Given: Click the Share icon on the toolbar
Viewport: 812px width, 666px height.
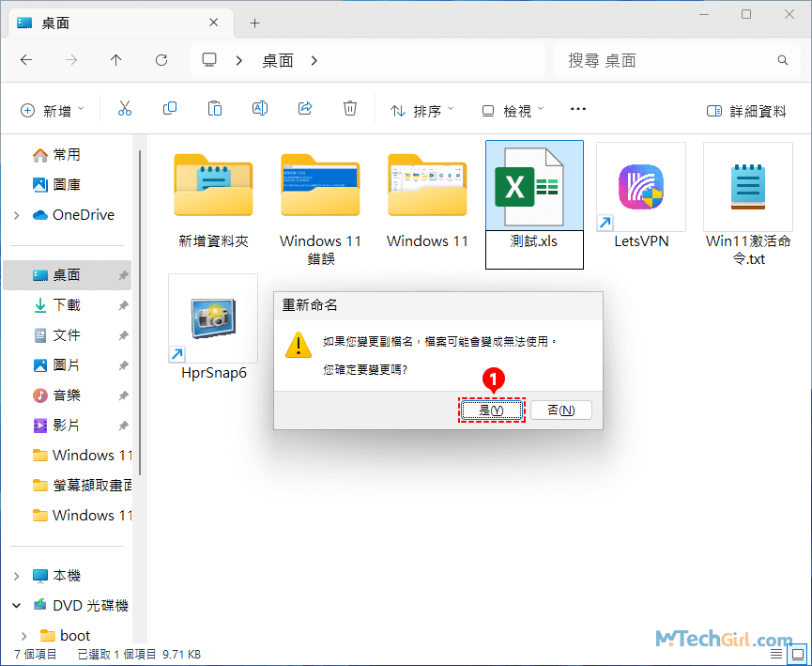Looking at the screenshot, I should pos(305,108).
